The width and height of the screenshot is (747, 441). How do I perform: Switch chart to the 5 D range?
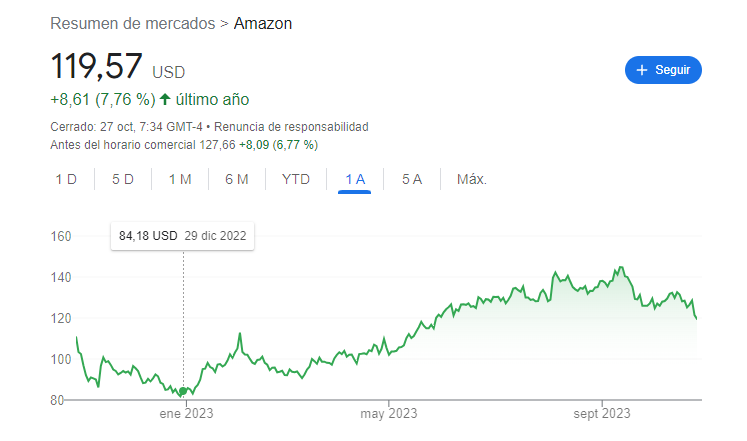[123, 179]
